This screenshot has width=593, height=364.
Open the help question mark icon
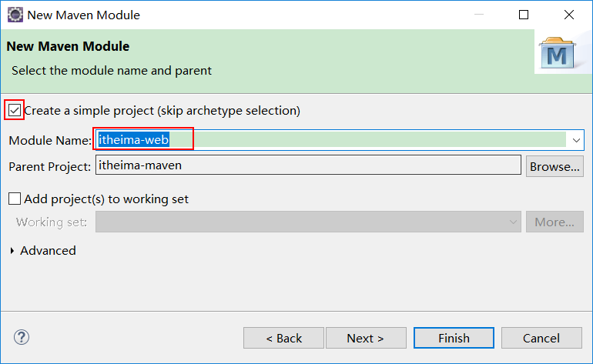(x=22, y=338)
